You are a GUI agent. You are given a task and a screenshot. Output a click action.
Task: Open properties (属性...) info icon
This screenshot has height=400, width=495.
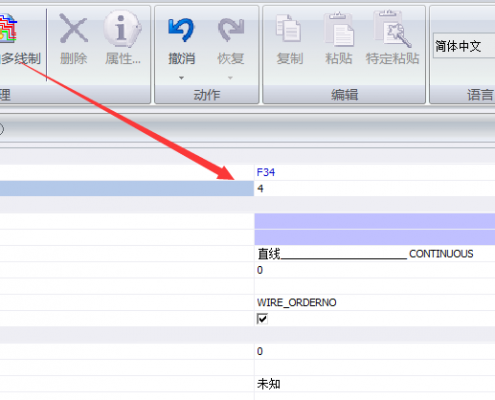click(x=122, y=29)
